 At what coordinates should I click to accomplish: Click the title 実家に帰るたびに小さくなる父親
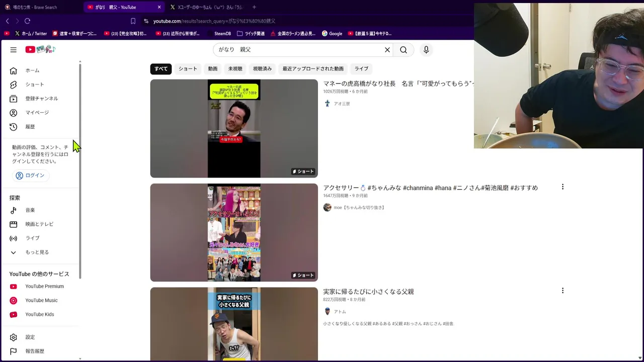tap(368, 292)
